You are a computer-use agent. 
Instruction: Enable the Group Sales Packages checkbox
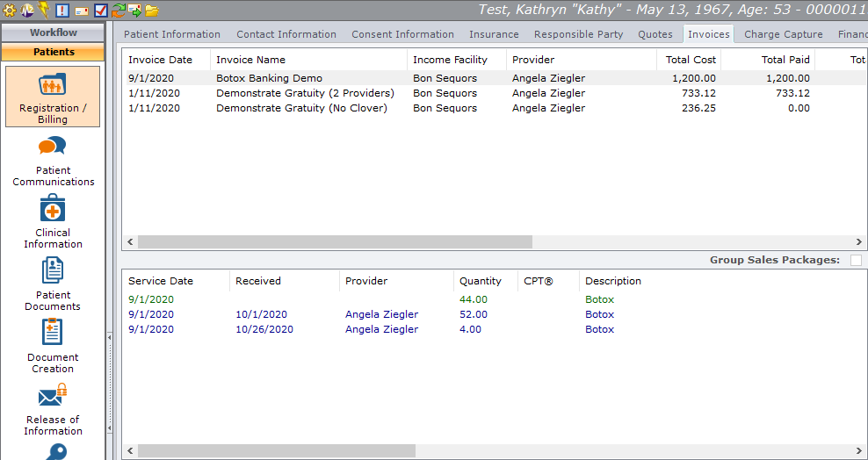coord(856,260)
